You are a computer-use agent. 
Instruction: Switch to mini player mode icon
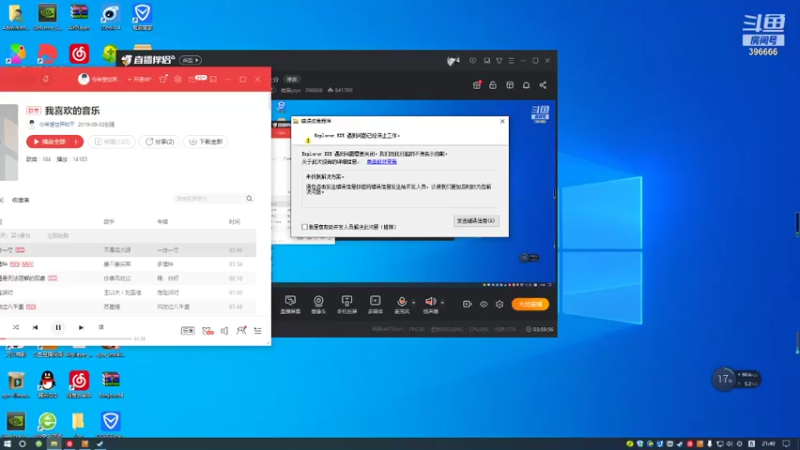pos(213,79)
